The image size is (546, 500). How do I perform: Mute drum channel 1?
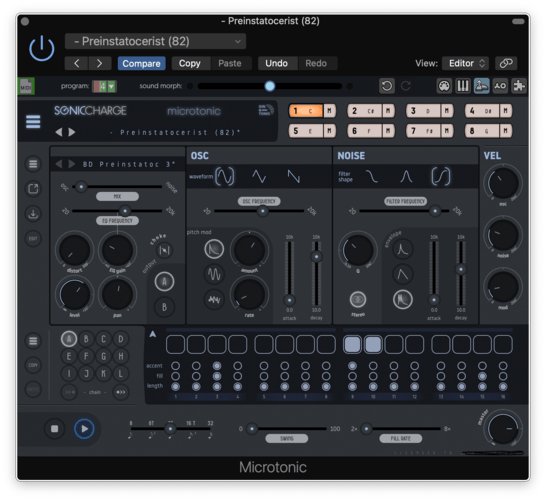(x=329, y=111)
